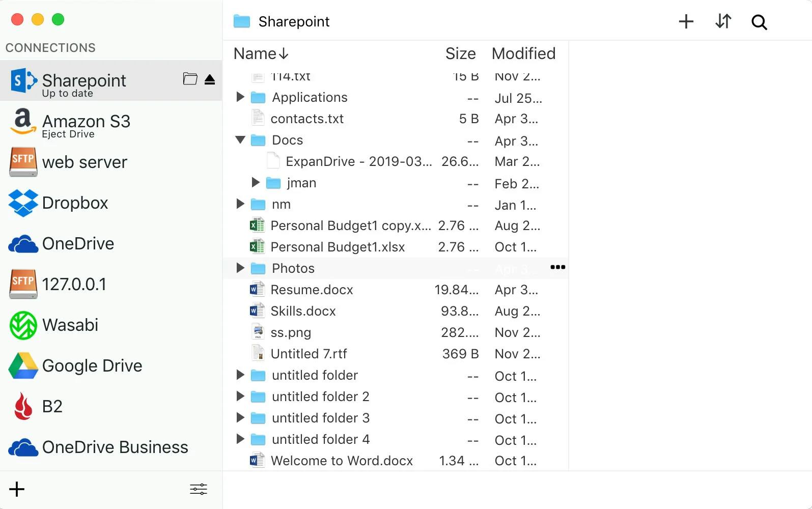
Task: Click the Word icon of Resume.docx
Action: [257, 289]
